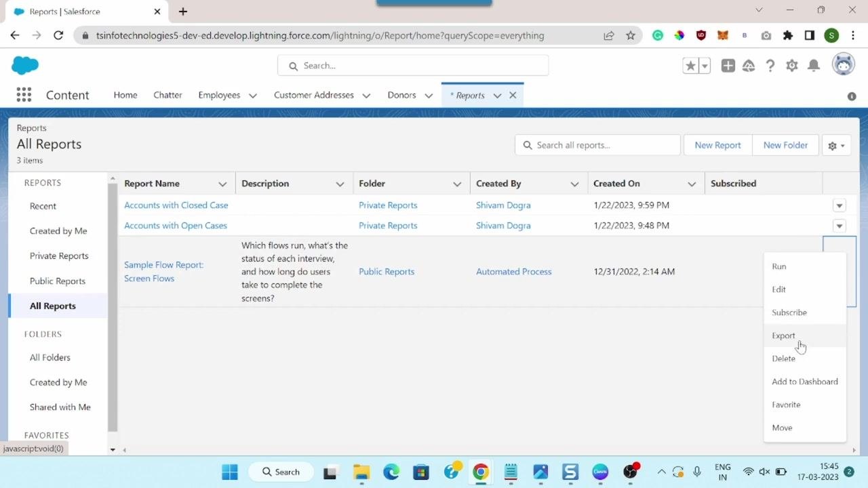Image resolution: width=868 pixels, height=488 pixels.
Task: Focus the Search all reports field
Action: click(x=597, y=145)
